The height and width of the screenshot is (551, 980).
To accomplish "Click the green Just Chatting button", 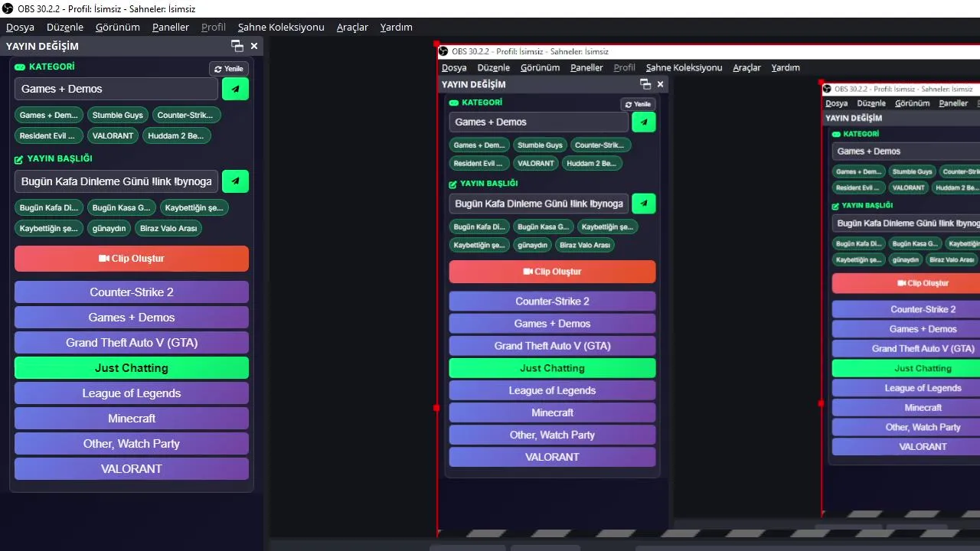I will click(132, 368).
